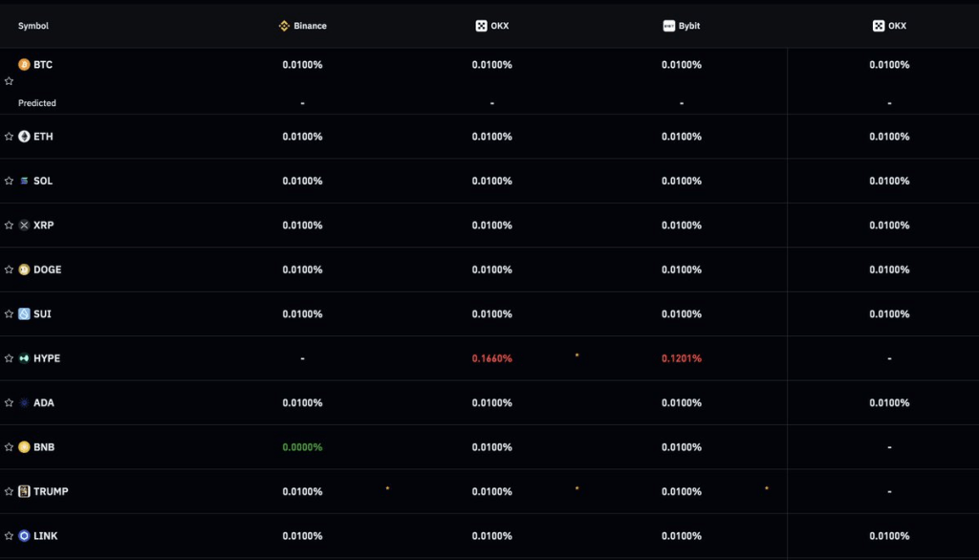The height and width of the screenshot is (560, 979).
Task: Star the HYPE row
Action: click(9, 358)
